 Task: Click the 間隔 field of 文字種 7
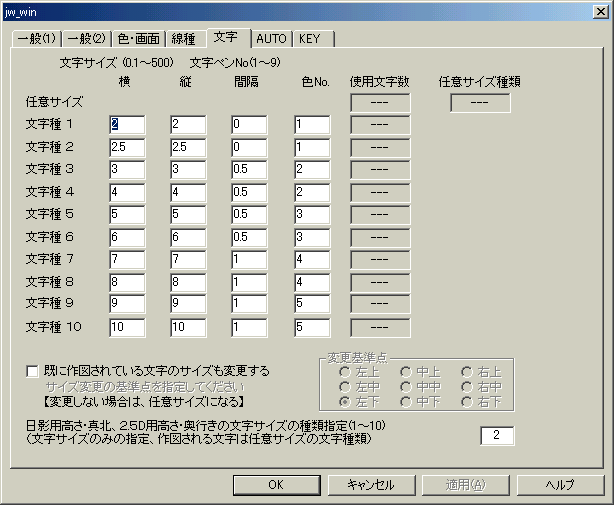(x=249, y=260)
